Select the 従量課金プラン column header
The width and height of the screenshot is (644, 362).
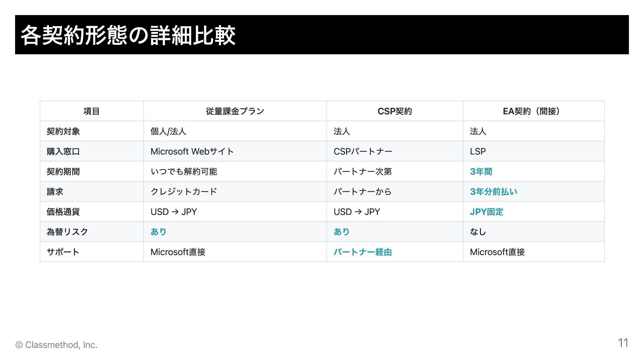click(235, 111)
